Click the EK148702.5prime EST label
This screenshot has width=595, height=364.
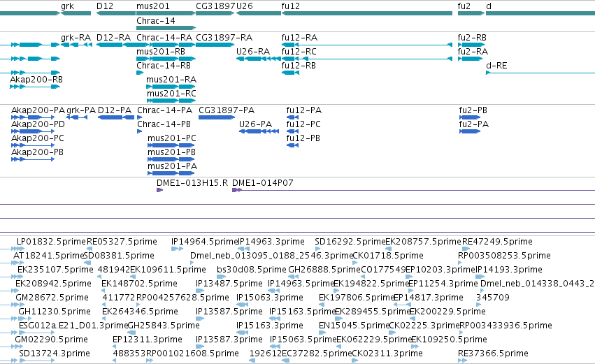pos(139,284)
